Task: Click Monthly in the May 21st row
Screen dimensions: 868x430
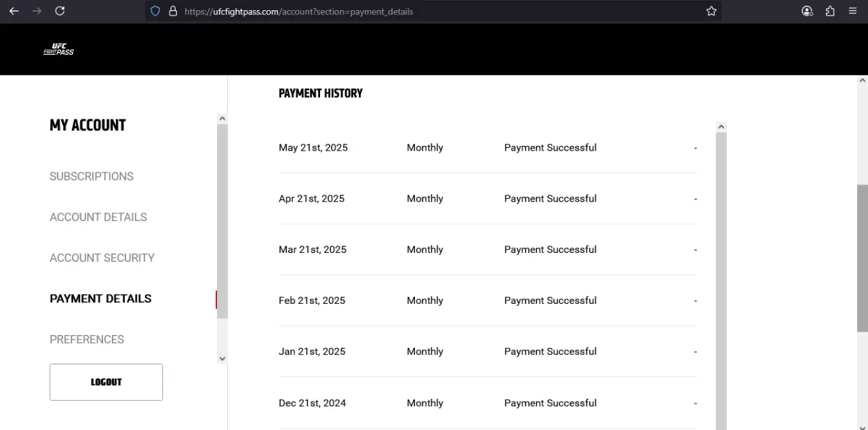Action: (425, 148)
